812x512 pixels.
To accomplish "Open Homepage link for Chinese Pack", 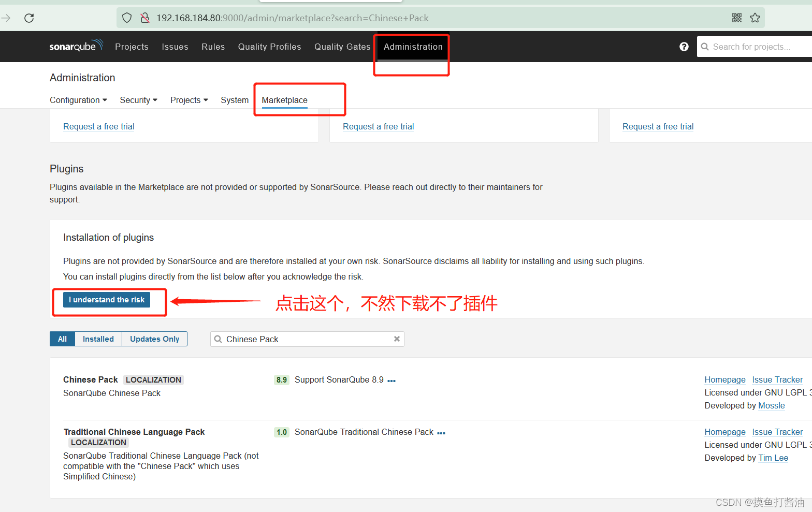I will 725,379.
